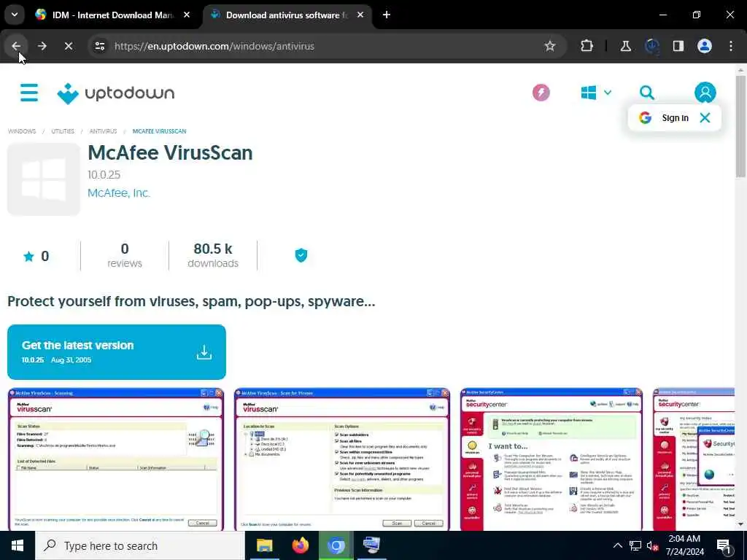
Task: Open the Chrome profile avatar
Action: 704,46
